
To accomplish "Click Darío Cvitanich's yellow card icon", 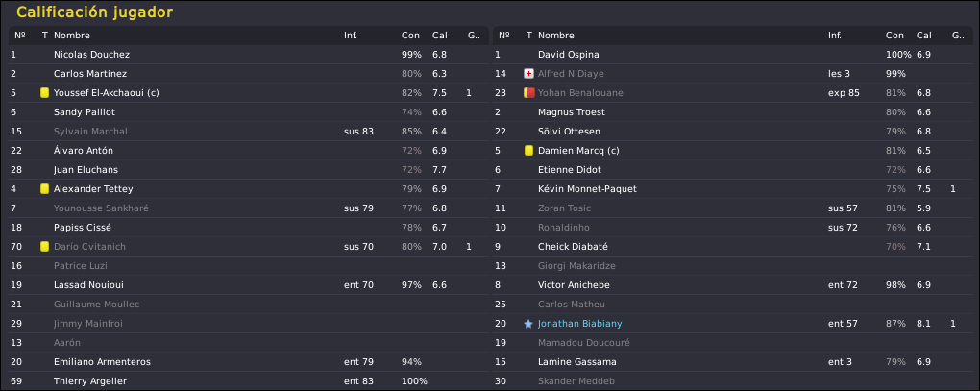I will (x=44, y=247).
